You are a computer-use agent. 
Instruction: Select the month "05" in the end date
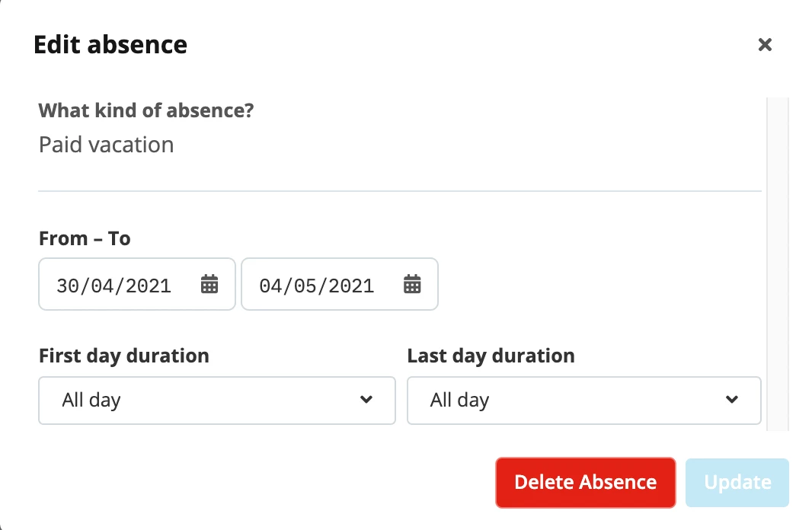coord(305,286)
